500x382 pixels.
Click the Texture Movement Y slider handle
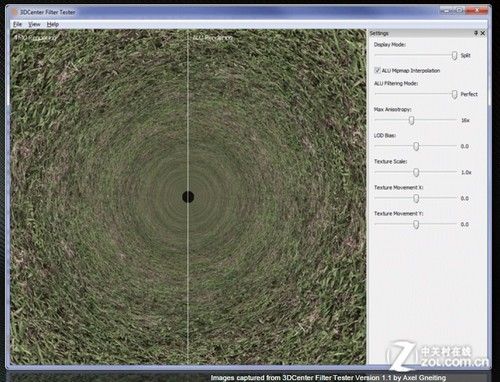[416, 224]
